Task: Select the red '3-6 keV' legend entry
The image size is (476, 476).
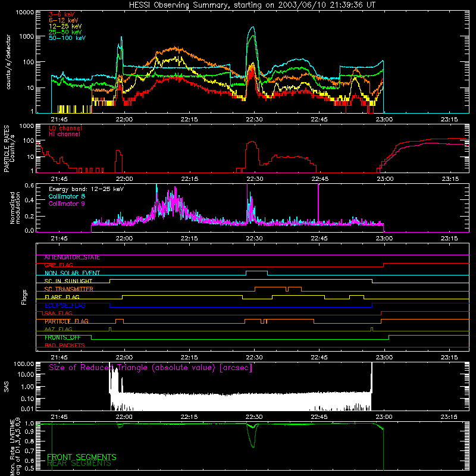Action: [x=62, y=14]
